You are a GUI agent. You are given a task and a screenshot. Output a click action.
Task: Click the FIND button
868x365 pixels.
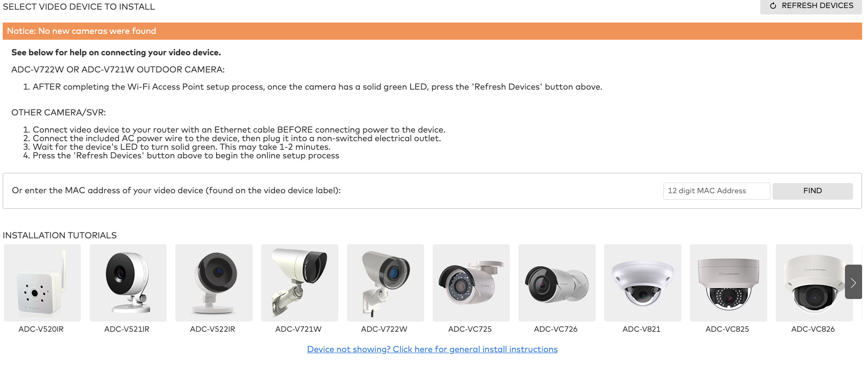[x=813, y=191]
